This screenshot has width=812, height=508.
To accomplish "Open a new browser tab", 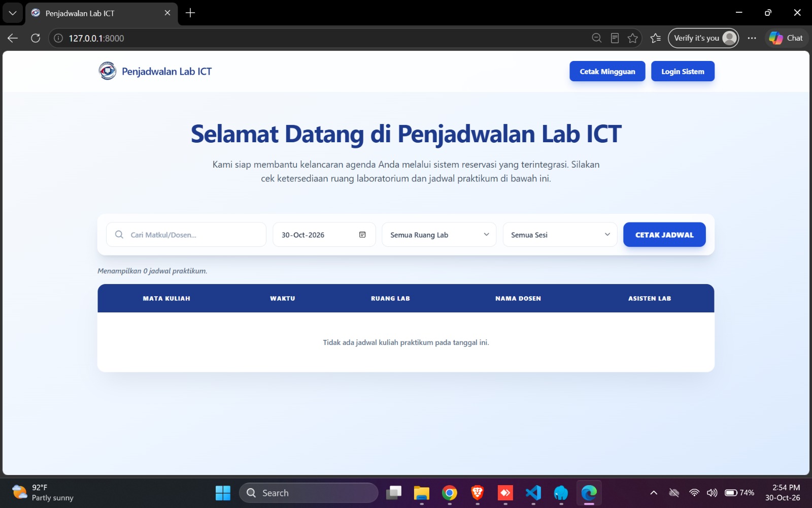I will tap(190, 13).
